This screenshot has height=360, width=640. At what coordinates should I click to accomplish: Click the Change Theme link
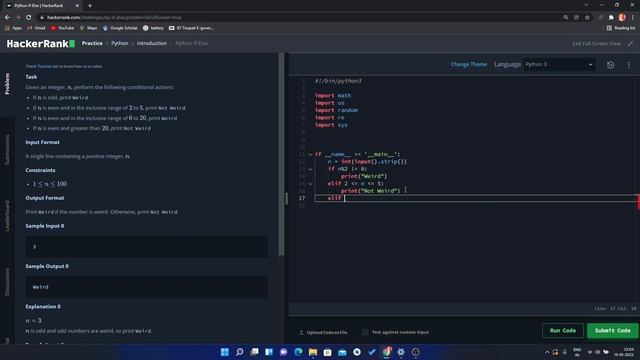pyautogui.click(x=468, y=64)
